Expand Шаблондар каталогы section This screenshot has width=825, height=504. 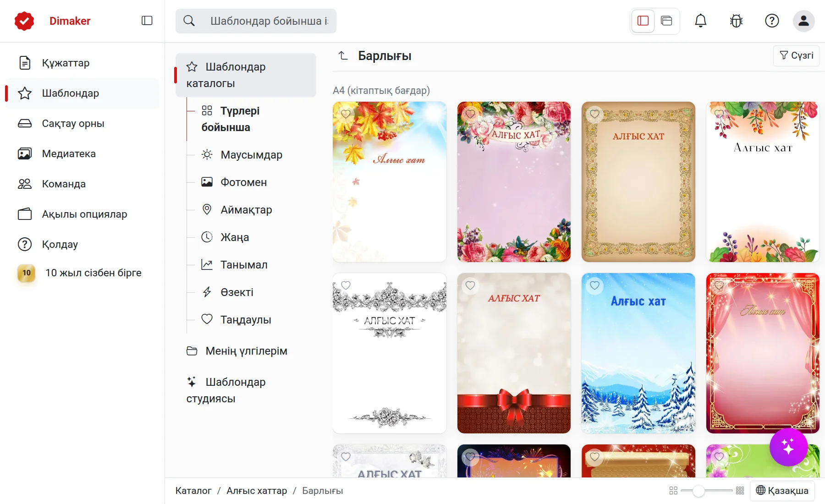click(x=246, y=75)
